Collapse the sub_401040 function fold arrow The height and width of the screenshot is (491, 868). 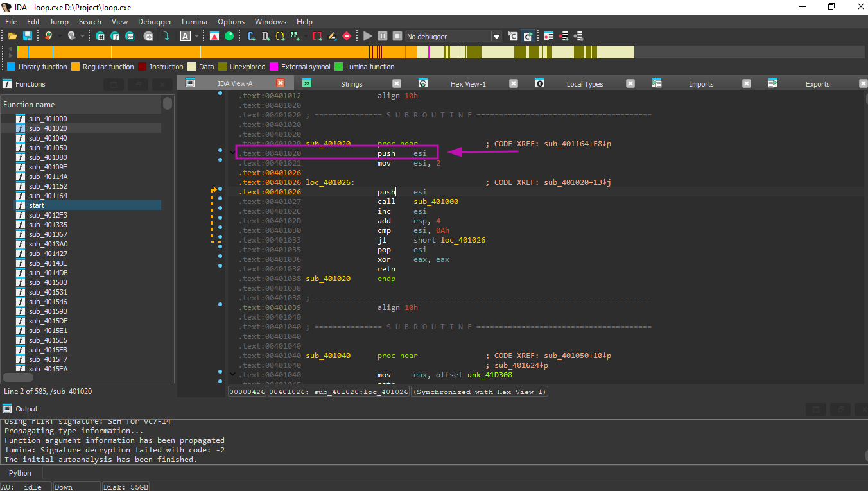click(x=232, y=374)
